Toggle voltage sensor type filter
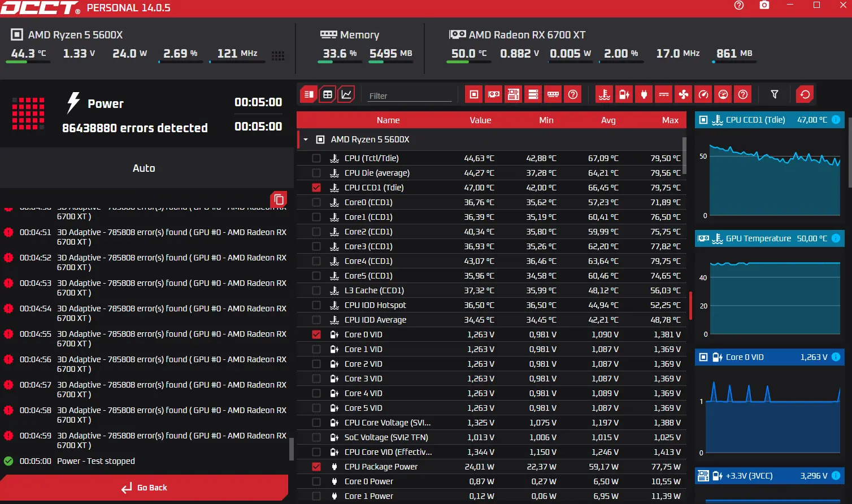Image resolution: width=852 pixels, height=504 pixels. [624, 94]
